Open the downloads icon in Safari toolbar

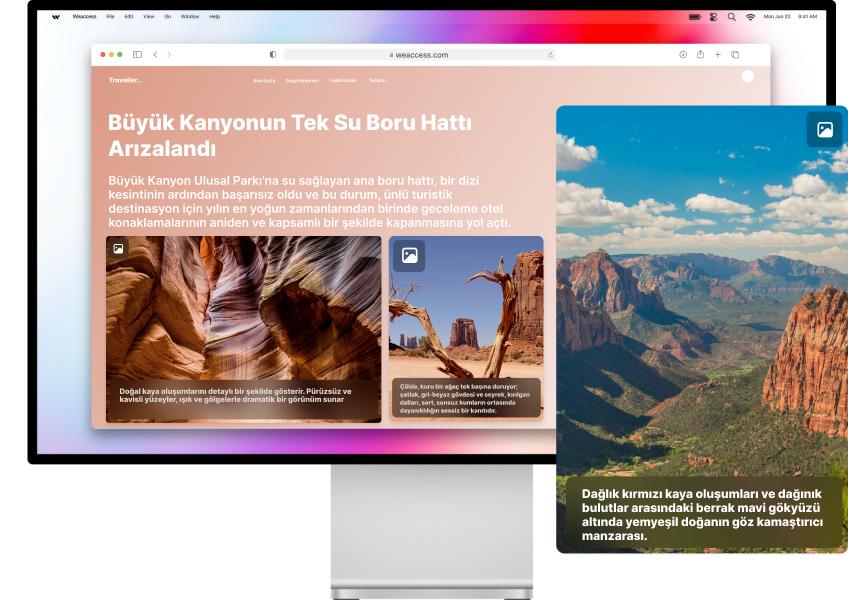(x=683, y=55)
